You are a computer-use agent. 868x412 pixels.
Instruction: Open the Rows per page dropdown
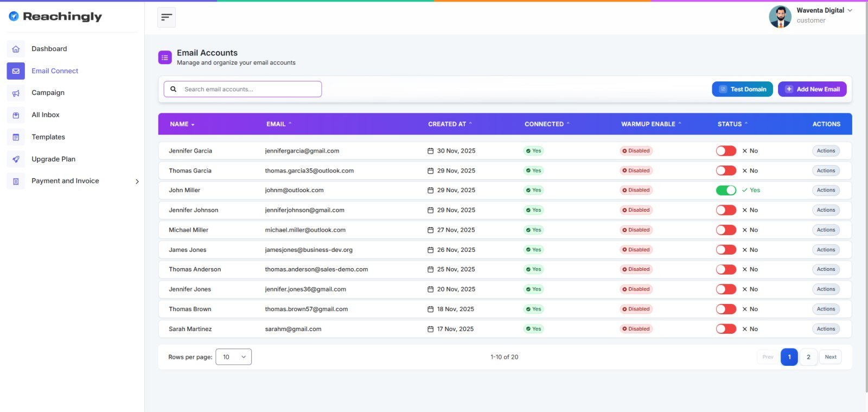pos(234,357)
